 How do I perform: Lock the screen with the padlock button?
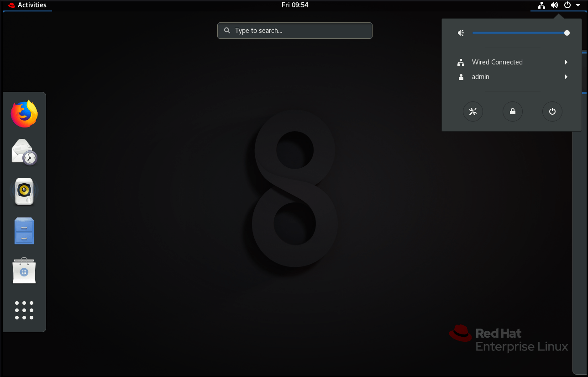(x=512, y=112)
